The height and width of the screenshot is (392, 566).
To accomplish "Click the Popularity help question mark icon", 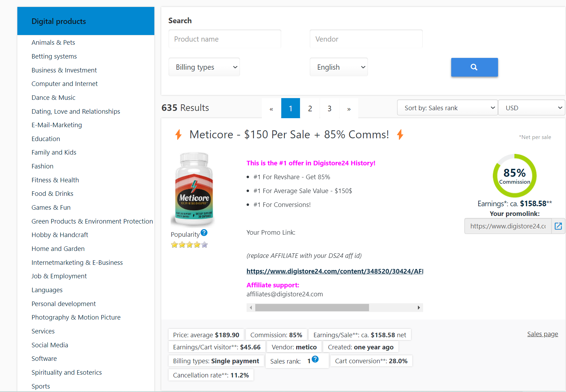I will tap(204, 233).
